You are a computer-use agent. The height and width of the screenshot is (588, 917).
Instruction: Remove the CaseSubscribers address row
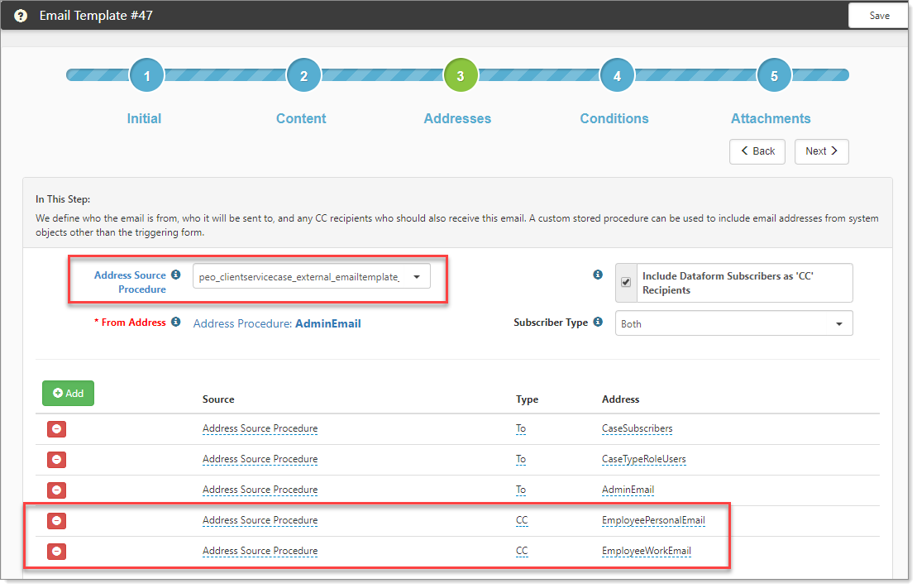[x=56, y=429]
